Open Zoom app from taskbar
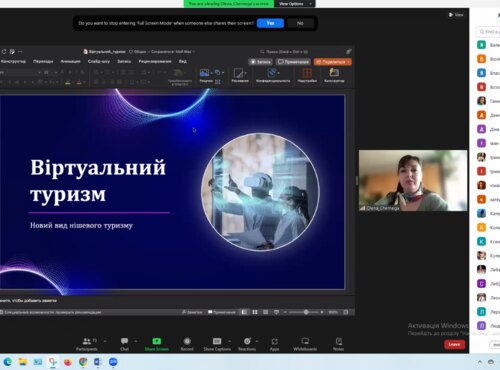The height and width of the screenshot is (370, 500). (113, 362)
